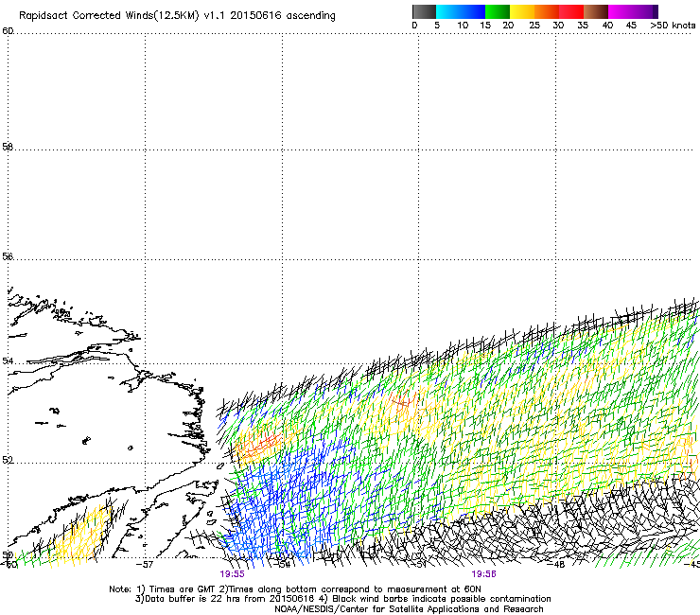Select the red 30–35 knots legend swatch
Screen dimensions: 700x615
(x=571, y=11)
